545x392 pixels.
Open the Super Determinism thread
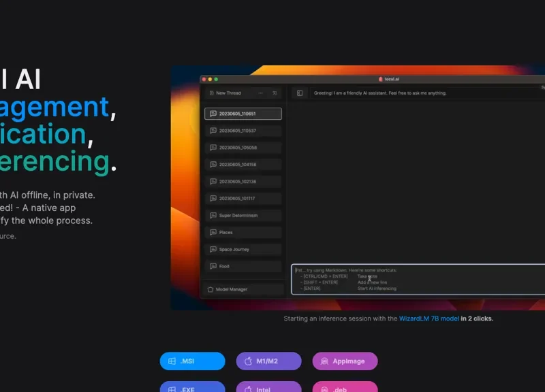click(243, 216)
